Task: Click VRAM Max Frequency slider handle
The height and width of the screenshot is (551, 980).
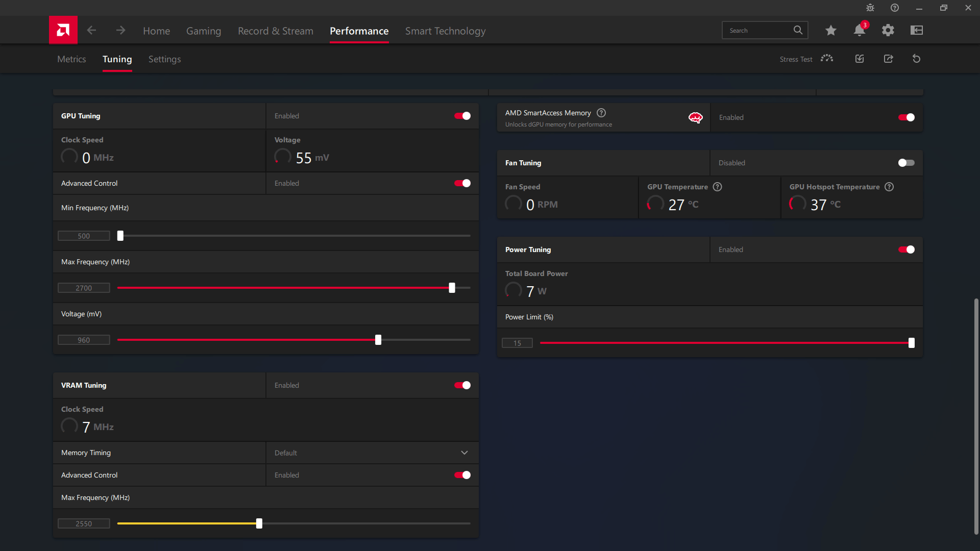Action: pyautogui.click(x=259, y=523)
